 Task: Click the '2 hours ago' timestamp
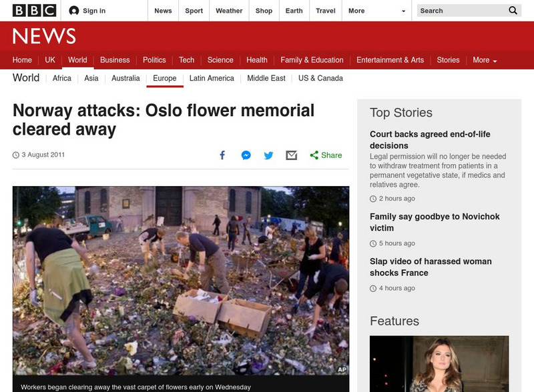click(397, 199)
